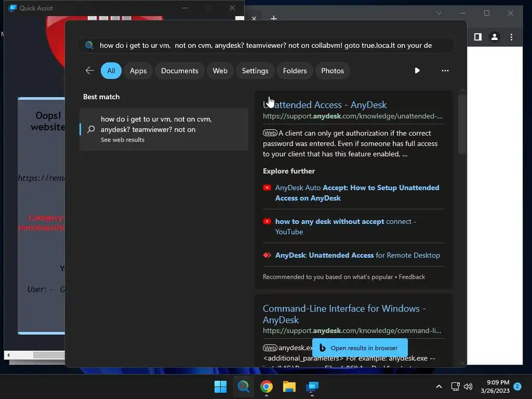The width and height of the screenshot is (532, 399).
Task: Choose the Folders filter tab
Action: [295, 71]
